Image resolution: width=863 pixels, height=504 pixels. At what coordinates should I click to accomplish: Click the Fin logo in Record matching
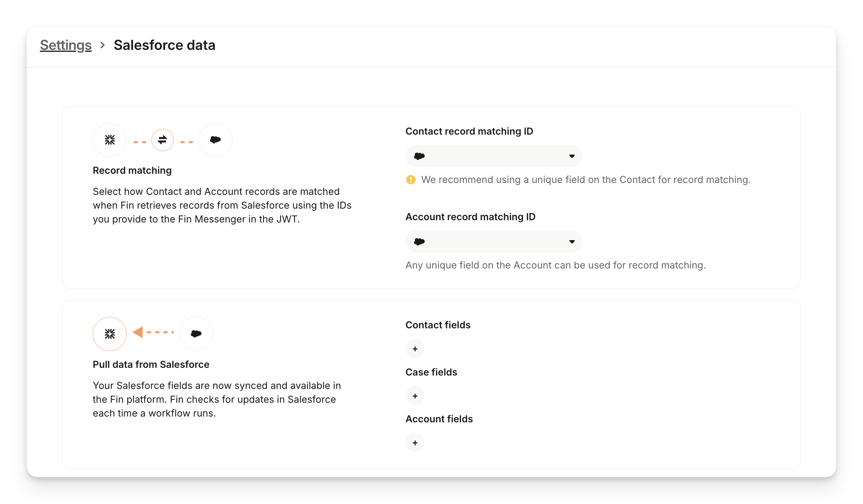(110, 140)
